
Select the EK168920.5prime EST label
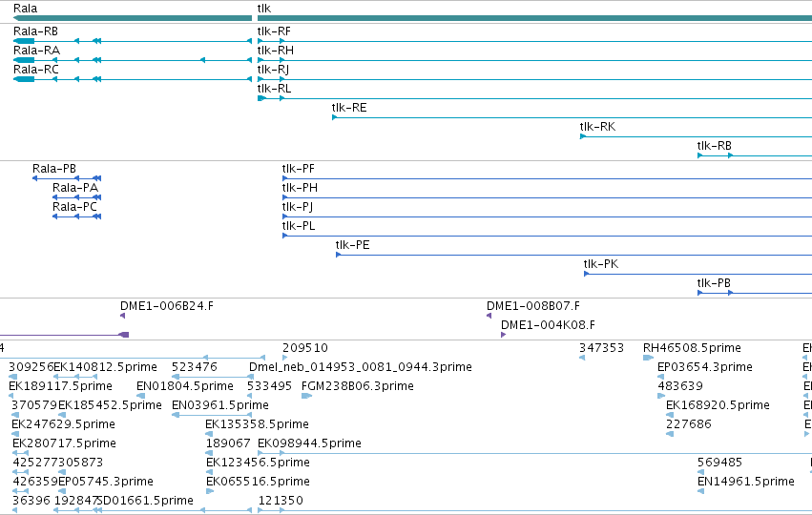pyautogui.click(x=718, y=406)
